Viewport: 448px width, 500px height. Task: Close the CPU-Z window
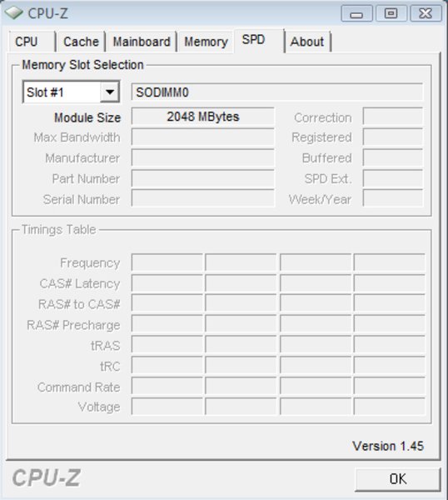click(x=426, y=13)
